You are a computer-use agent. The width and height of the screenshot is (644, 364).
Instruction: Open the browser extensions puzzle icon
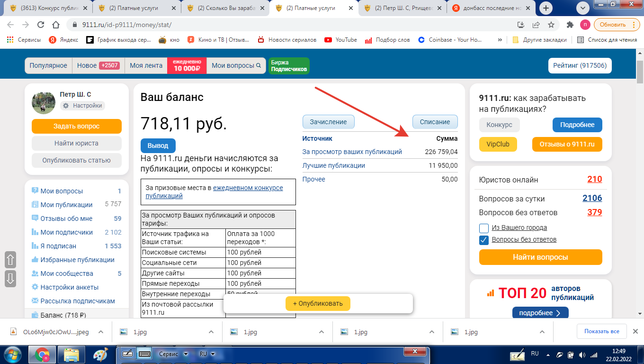570,25
